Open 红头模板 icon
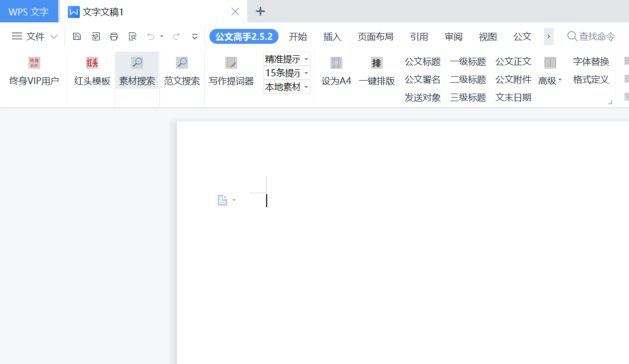The height and width of the screenshot is (364, 629). (x=92, y=63)
